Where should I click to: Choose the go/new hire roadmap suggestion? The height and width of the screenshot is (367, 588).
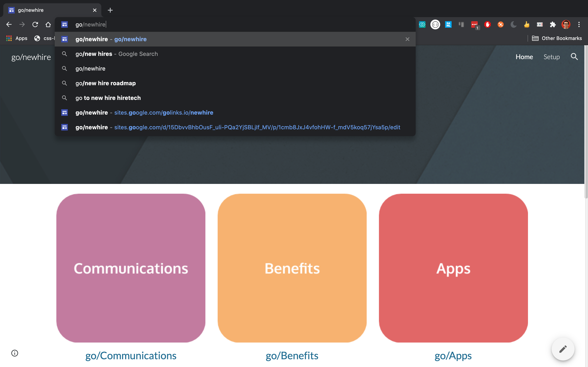(x=105, y=83)
